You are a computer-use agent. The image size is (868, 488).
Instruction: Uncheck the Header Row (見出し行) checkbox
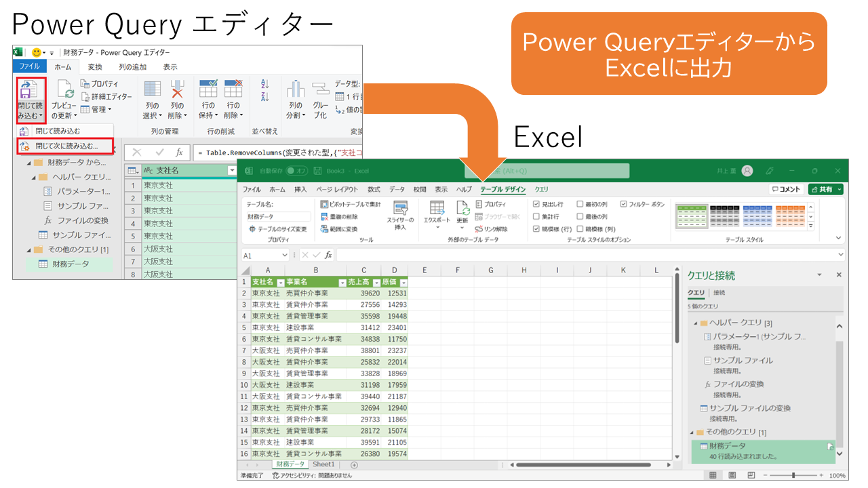[536, 204]
